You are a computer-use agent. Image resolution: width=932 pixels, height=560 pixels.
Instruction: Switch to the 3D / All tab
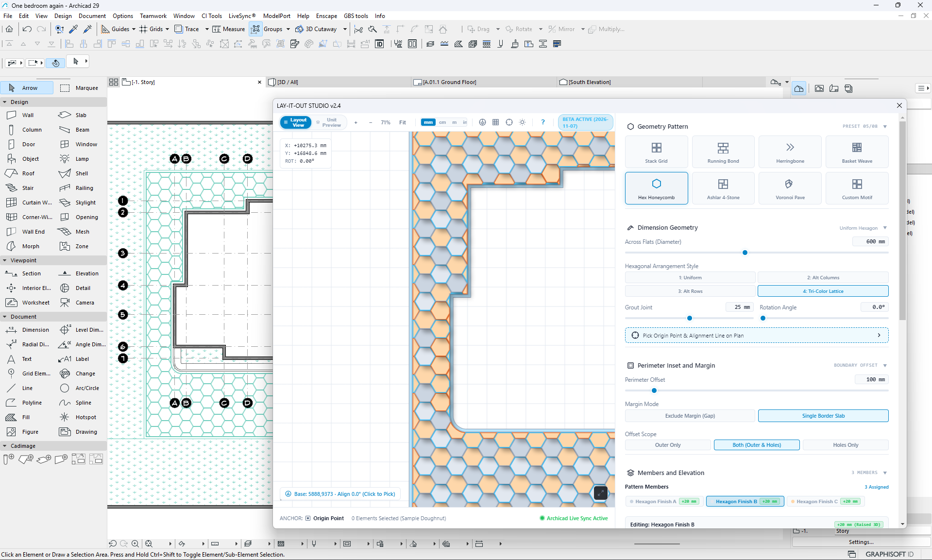(x=339, y=82)
